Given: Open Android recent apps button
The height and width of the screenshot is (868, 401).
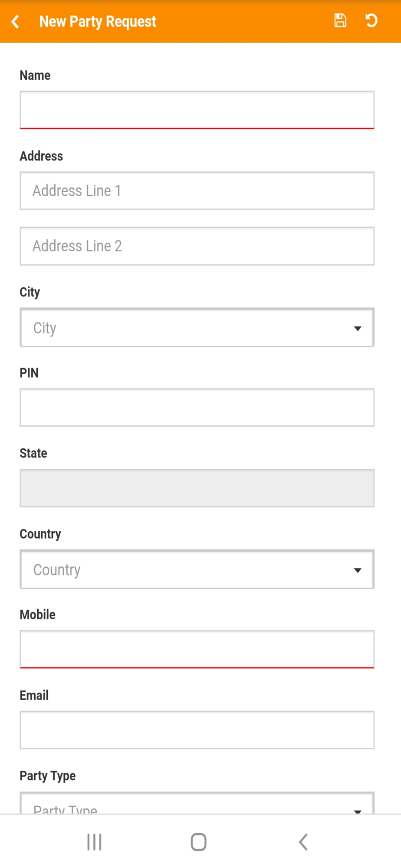Looking at the screenshot, I should [94, 842].
